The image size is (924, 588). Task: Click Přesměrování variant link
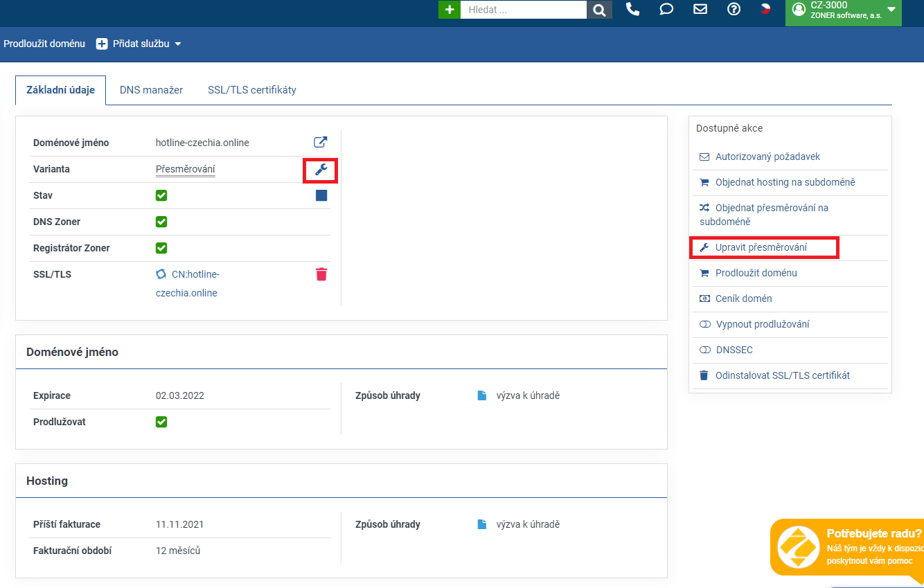tap(185, 169)
